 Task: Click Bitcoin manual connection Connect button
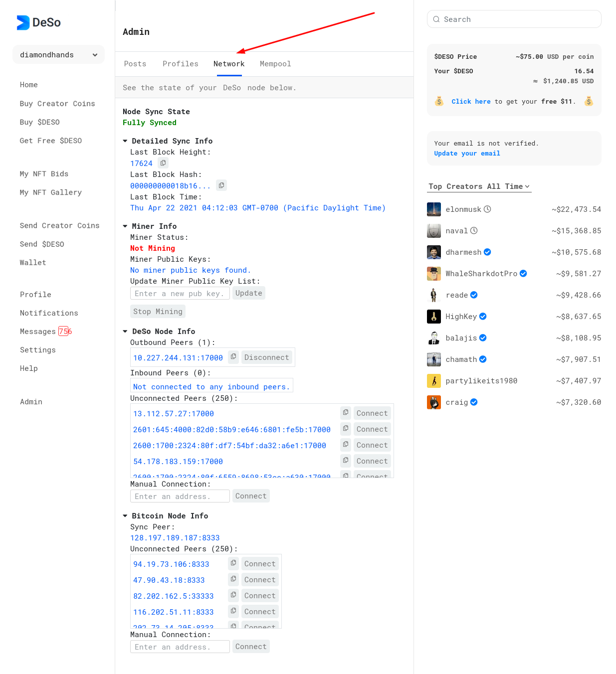click(x=251, y=647)
